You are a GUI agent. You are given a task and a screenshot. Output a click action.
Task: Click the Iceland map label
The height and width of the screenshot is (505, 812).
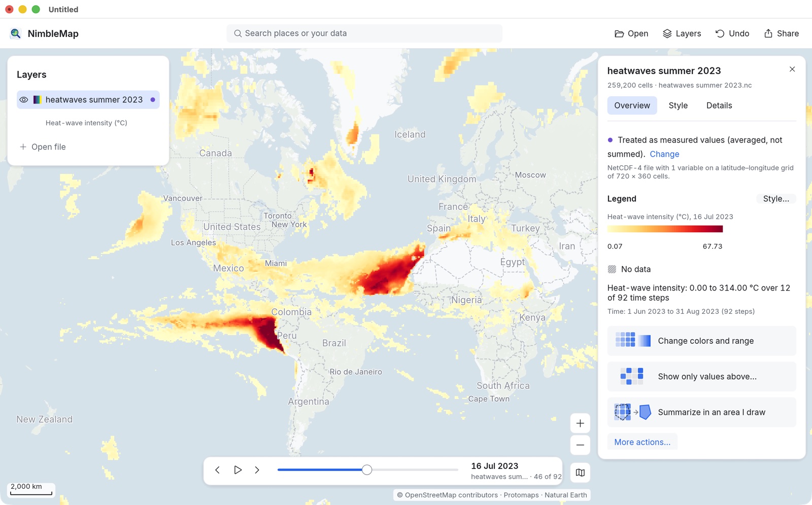[410, 134]
